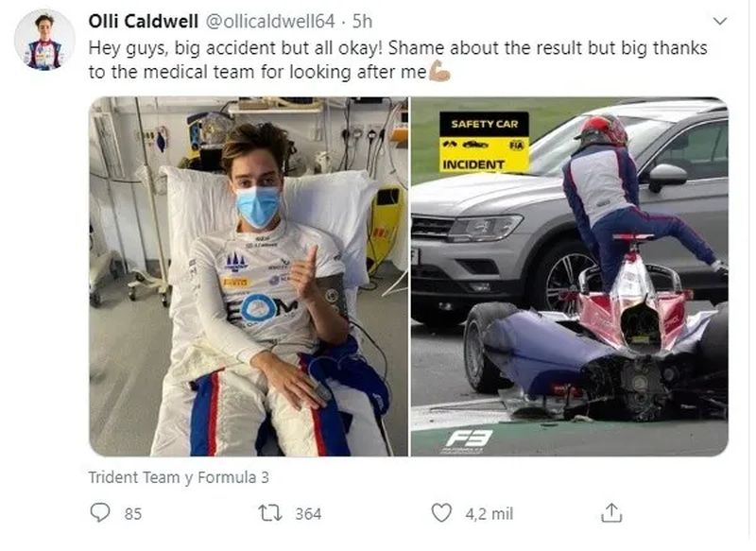Open Olli Caldwell's profile avatar
Screen dimensions: 756x551
[x=43, y=41]
